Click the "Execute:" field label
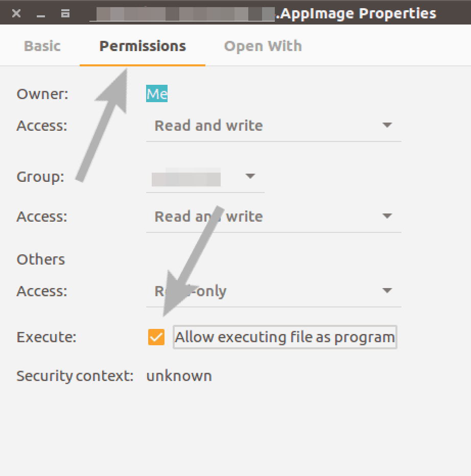The width and height of the screenshot is (471, 476). point(46,337)
